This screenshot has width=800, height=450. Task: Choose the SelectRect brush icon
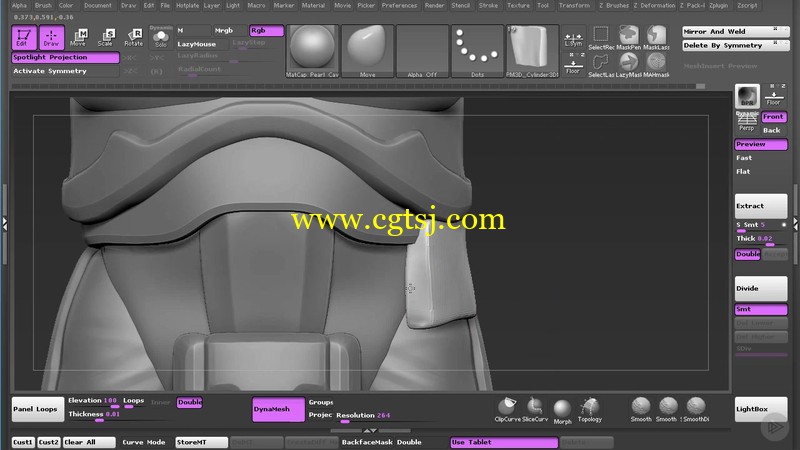click(601, 38)
